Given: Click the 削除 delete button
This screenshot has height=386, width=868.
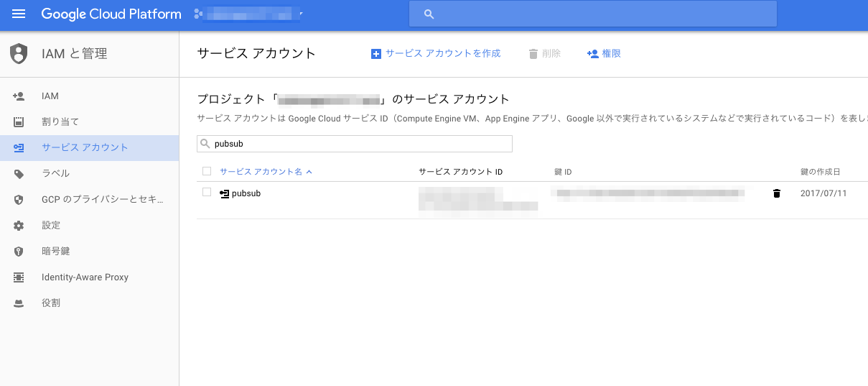Looking at the screenshot, I should [x=544, y=54].
